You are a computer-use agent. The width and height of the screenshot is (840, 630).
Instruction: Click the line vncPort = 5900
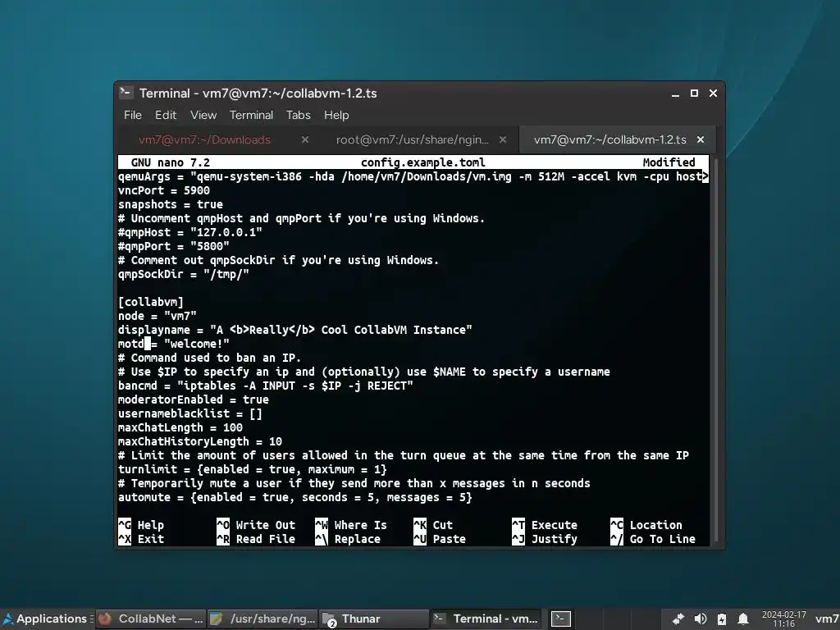pos(164,190)
